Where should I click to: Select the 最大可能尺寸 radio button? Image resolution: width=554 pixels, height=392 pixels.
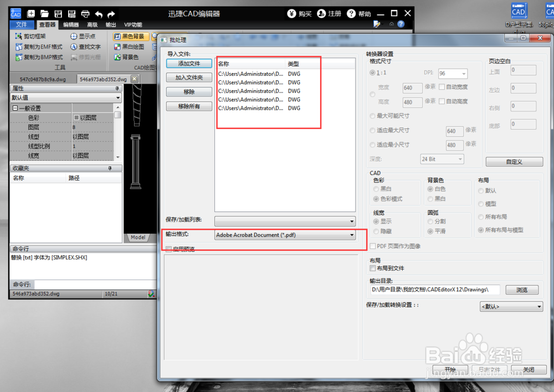[372, 116]
